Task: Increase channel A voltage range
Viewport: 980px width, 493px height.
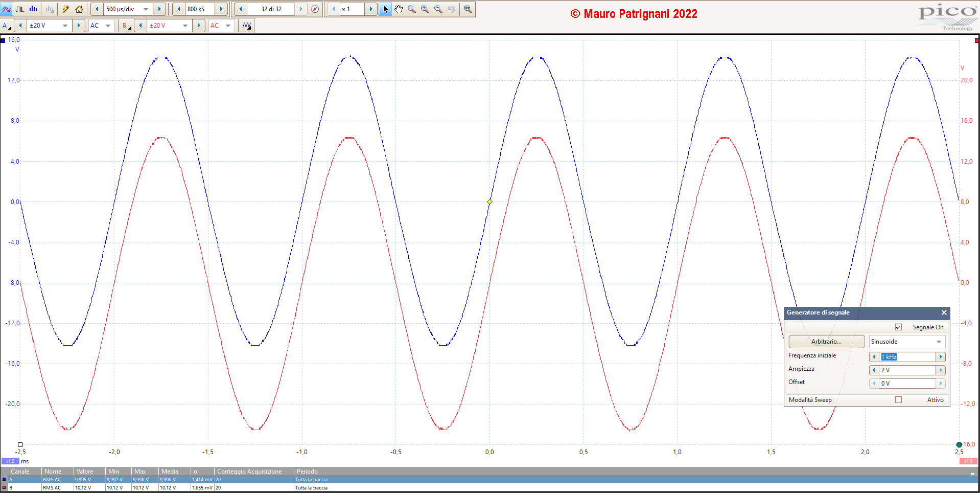Action: click(78, 26)
